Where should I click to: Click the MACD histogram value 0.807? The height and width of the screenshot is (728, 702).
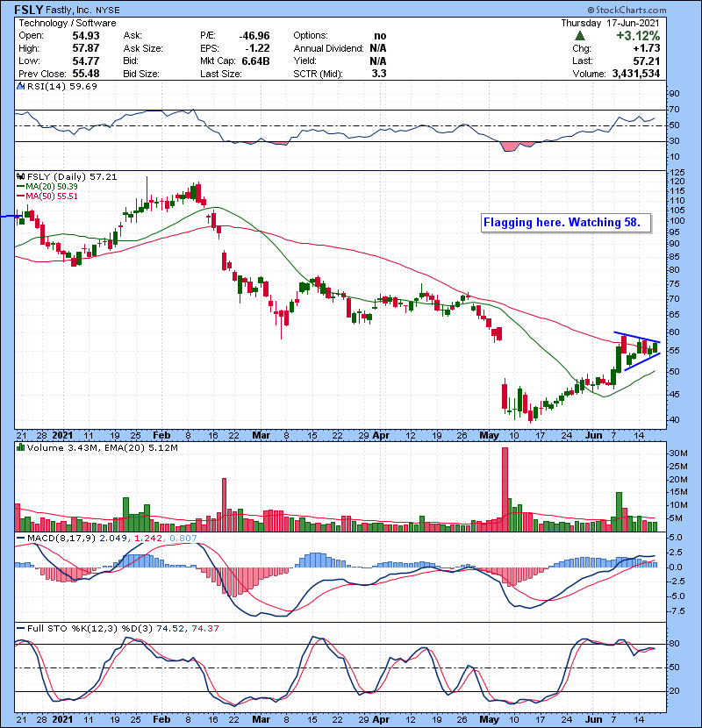(183, 539)
